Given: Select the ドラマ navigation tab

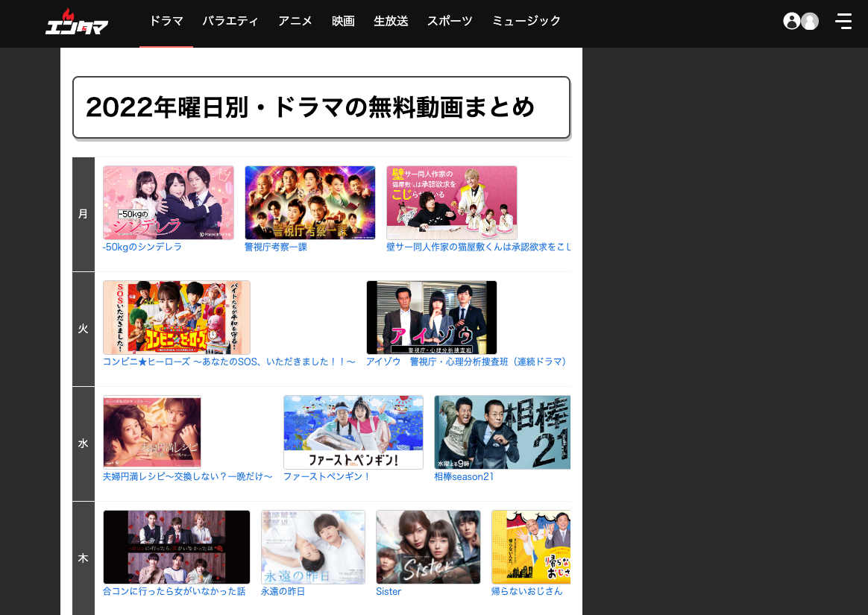Looking at the screenshot, I should click(166, 21).
